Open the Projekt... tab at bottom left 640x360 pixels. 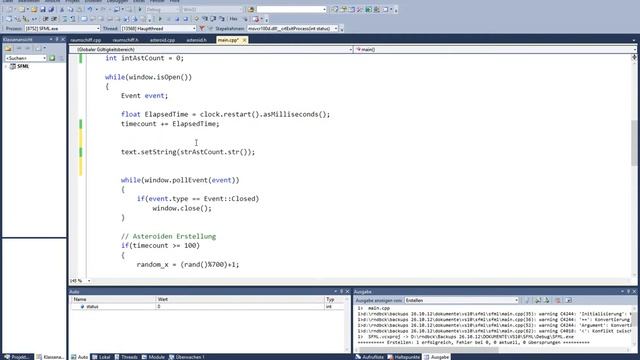click(17, 357)
